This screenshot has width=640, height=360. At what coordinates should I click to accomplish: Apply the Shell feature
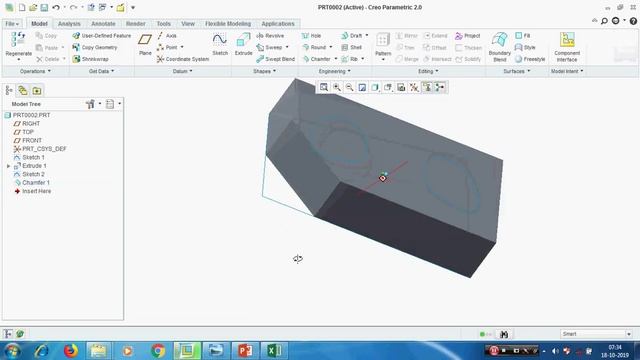click(351, 47)
